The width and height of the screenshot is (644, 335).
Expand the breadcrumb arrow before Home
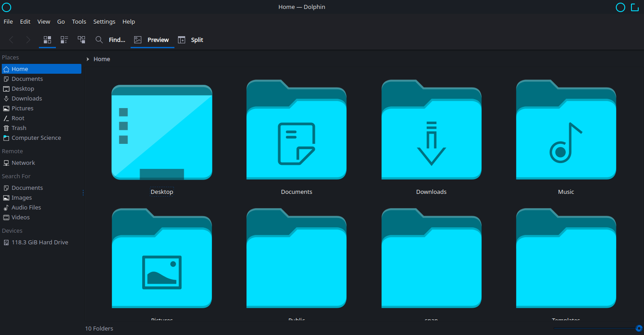coord(88,59)
